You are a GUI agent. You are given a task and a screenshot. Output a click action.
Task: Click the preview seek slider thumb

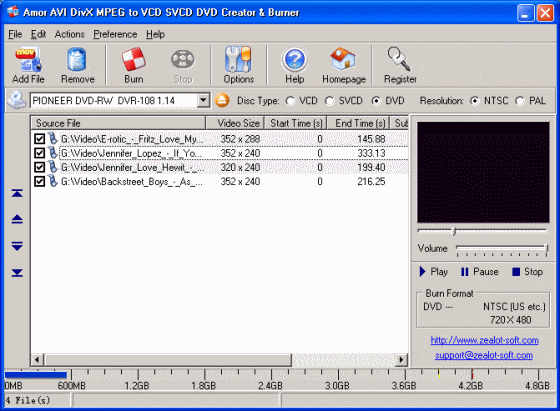[x=454, y=231]
